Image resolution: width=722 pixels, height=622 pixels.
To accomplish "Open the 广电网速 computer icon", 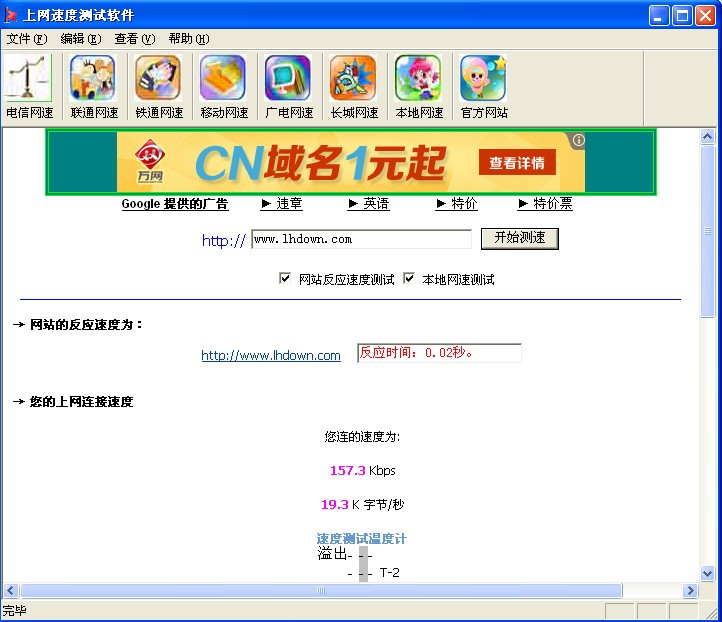I will [x=289, y=87].
